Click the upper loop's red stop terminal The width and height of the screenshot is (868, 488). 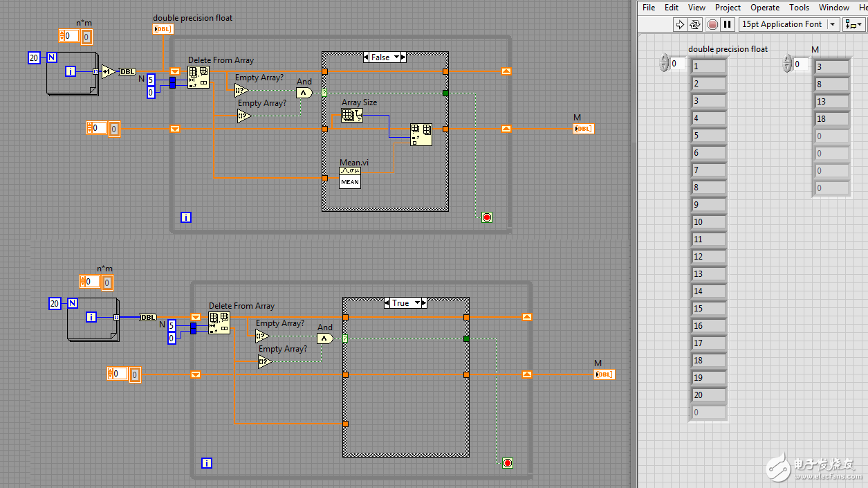point(486,217)
